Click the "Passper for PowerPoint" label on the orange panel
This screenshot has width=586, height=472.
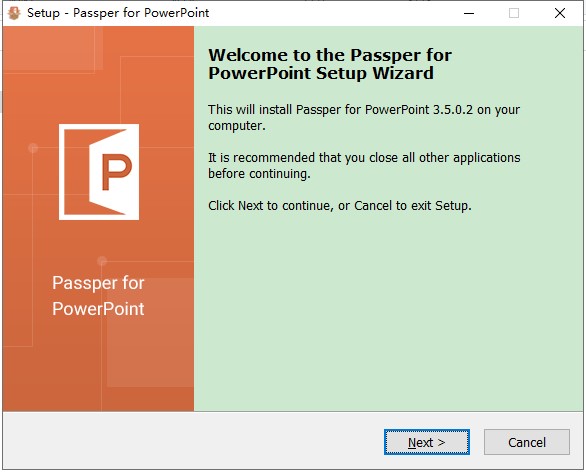point(98,296)
